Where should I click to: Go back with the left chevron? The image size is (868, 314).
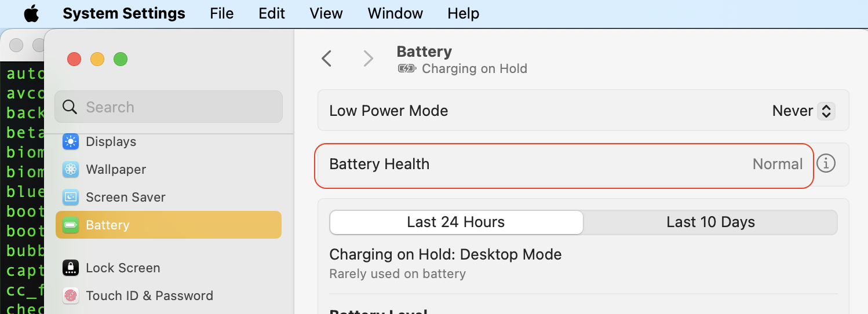click(x=327, y=58)
